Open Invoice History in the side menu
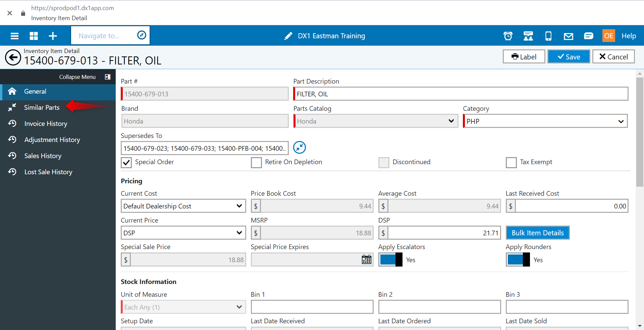Screen dimensions: 644x330 [58, 124]
